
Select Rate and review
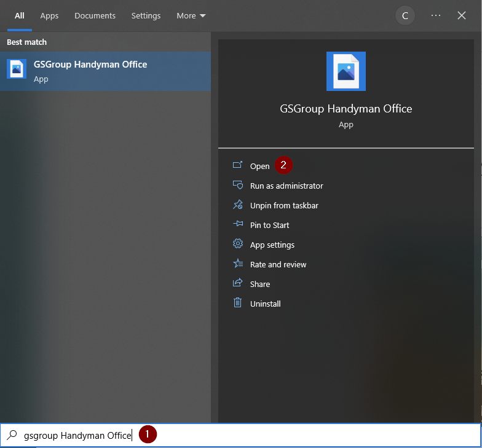click(x=278, y=264)
